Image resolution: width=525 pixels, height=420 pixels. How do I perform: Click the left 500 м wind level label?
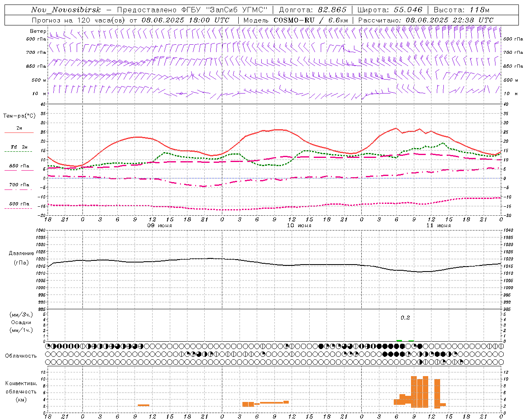tap(39, 80)
